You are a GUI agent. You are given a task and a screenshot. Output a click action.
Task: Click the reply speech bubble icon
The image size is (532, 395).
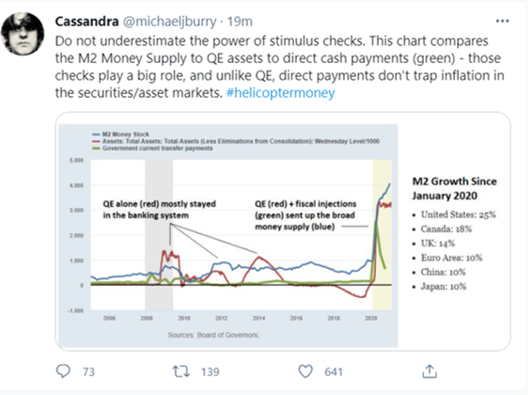pyautogui.click(x=63, y=371)
